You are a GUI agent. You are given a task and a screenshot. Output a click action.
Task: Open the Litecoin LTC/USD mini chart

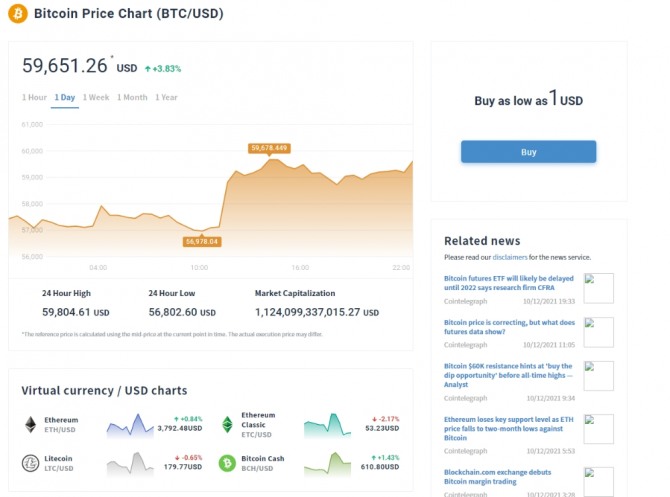[130, 463]
